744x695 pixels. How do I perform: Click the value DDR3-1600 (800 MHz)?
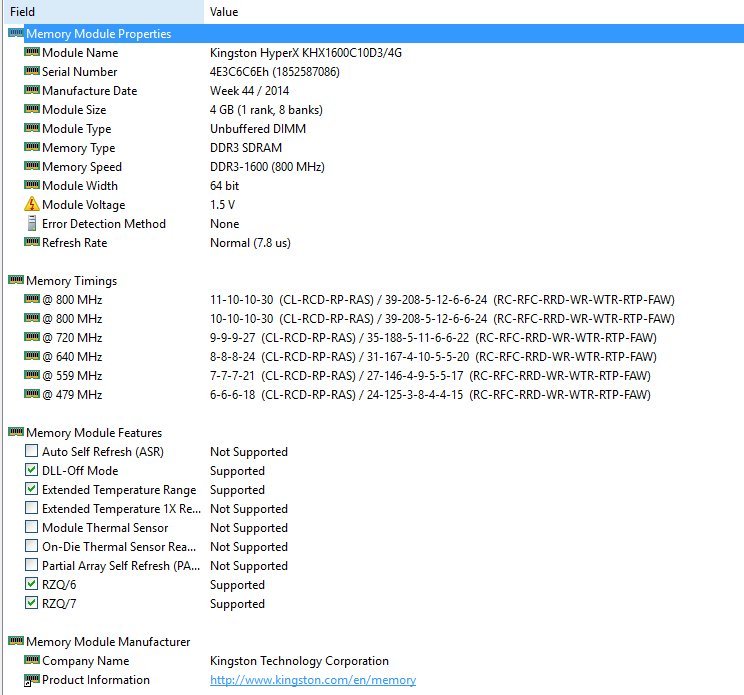click(x=267, y=167)
